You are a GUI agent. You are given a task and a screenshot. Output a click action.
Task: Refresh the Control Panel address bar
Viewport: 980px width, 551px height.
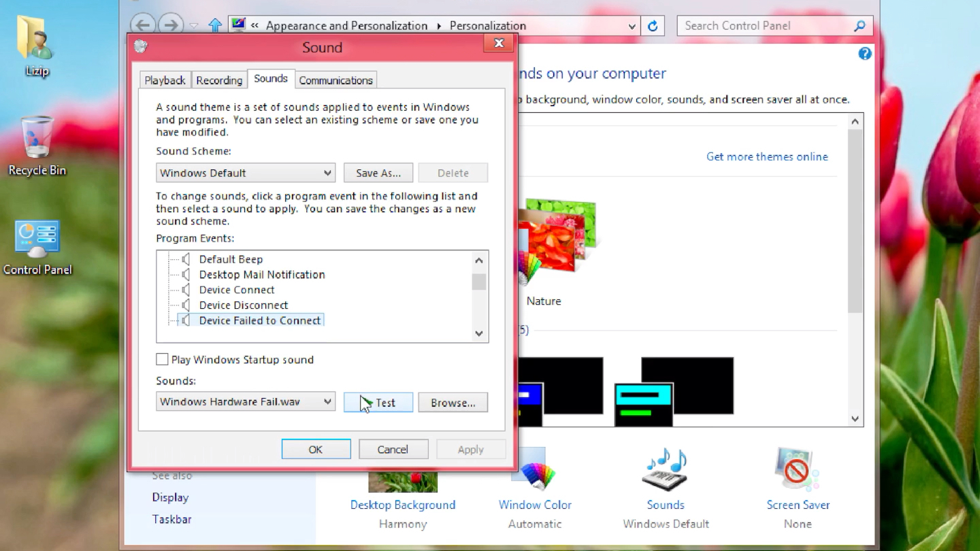[x=653, y=26]
